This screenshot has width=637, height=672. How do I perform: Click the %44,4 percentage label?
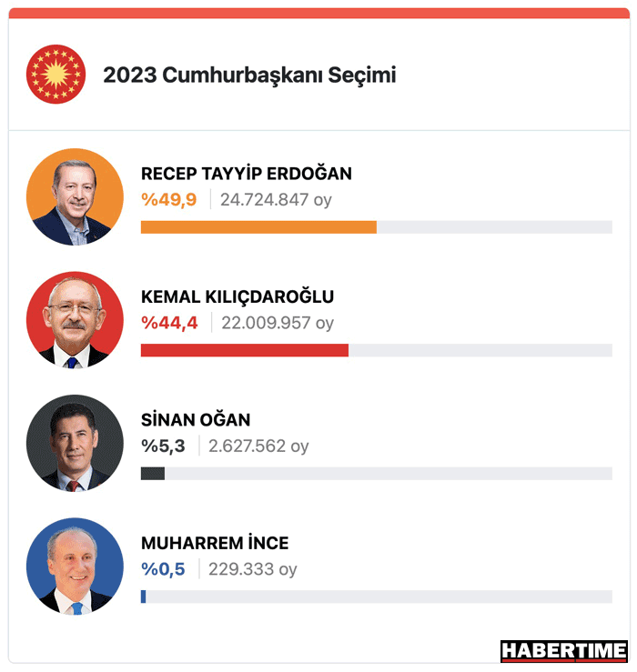169,323
